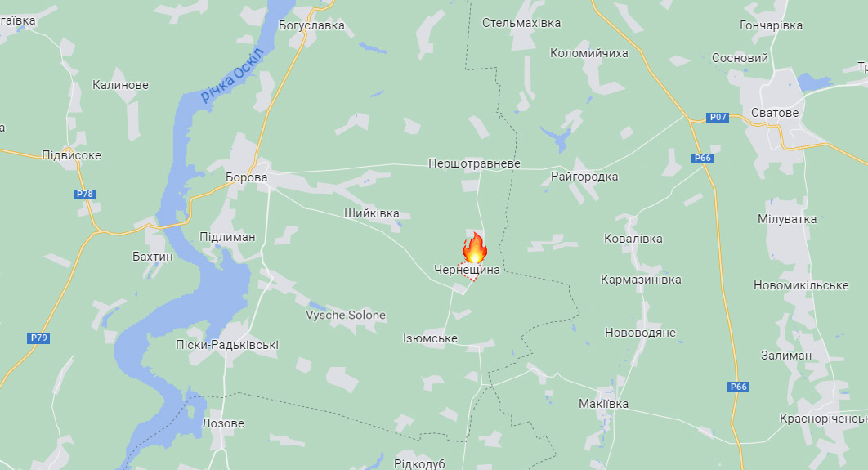
Task: Click the Кармазинівка label
Action: pyautogui.click(x=641, y=280)
